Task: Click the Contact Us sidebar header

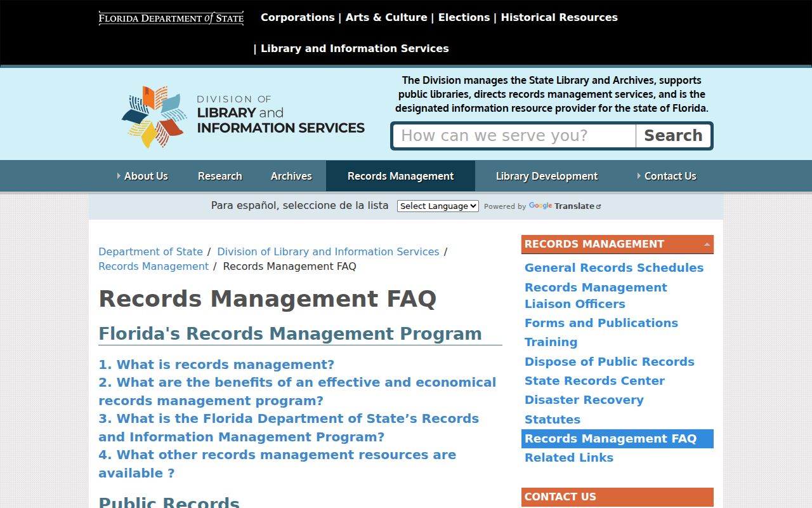Action: [617, 497]
